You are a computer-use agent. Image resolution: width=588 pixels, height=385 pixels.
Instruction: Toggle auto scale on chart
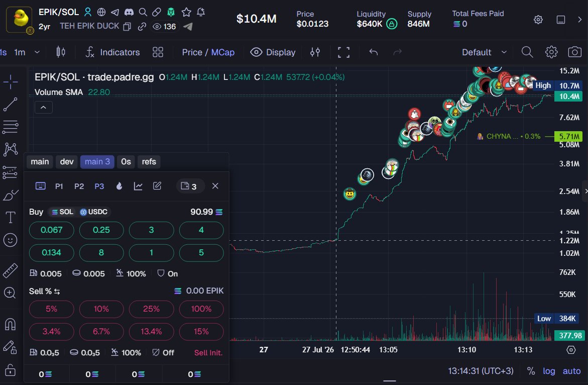point(572,371)
